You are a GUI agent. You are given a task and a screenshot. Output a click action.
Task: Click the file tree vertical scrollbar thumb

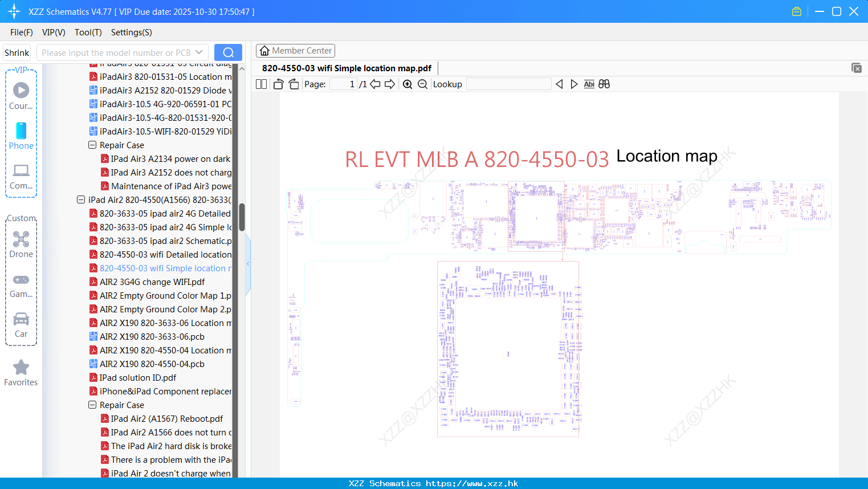click(242, 217)
